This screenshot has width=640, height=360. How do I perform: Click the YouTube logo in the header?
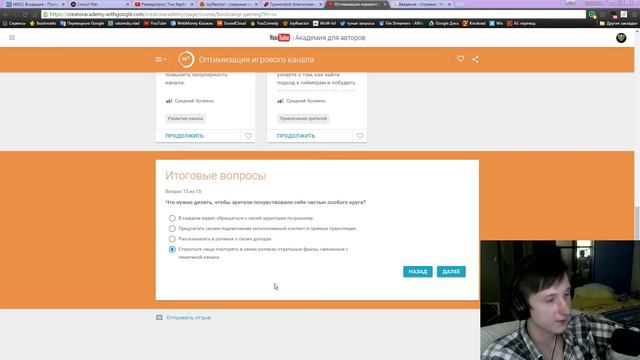pos(280,38)
